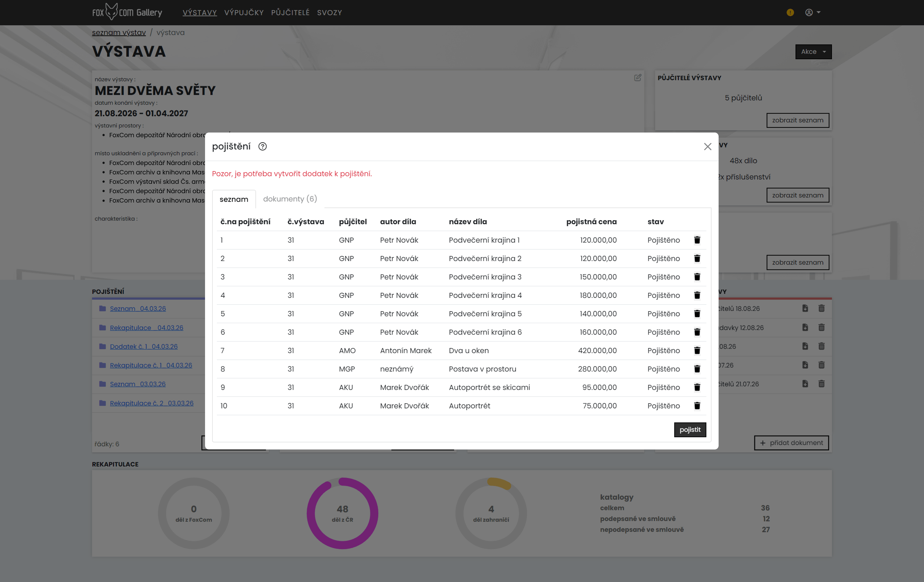Open Dodatek č. 1 04.03.26 link
Viewport: 924px width, 582px height.
[x=144, y=346]
